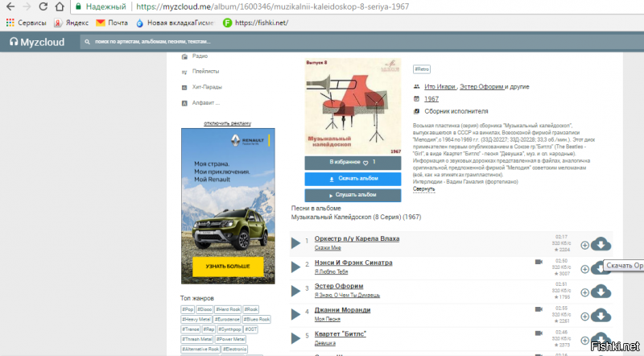644x356 pixels.
Task: Open the Новая вкладка bookmark
Action: click(x=175, y=23)
